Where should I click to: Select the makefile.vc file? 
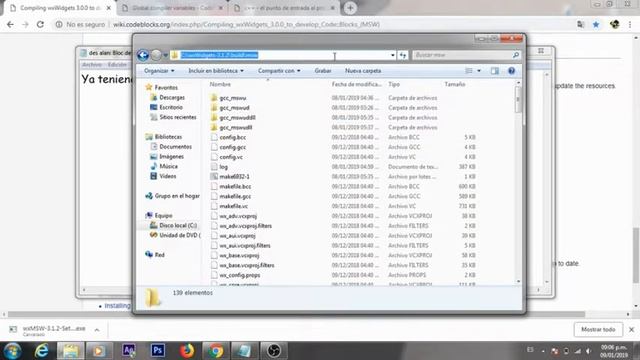point(233,206)
